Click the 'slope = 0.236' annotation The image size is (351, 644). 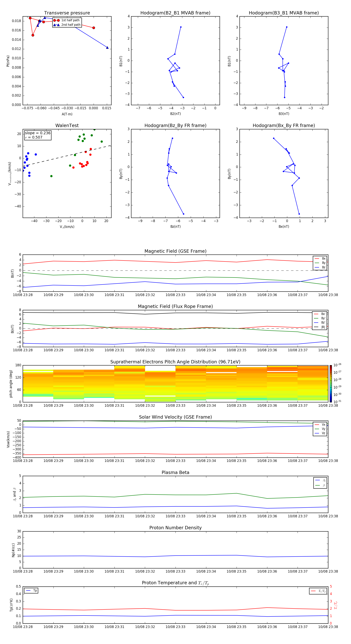38,133
